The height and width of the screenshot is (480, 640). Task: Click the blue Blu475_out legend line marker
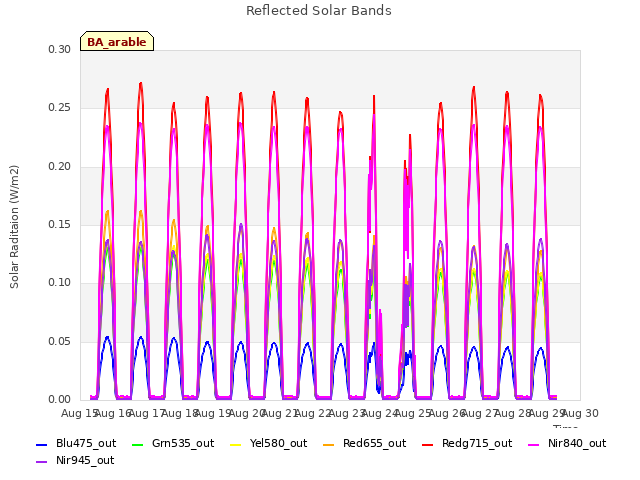tap(42, 444)
